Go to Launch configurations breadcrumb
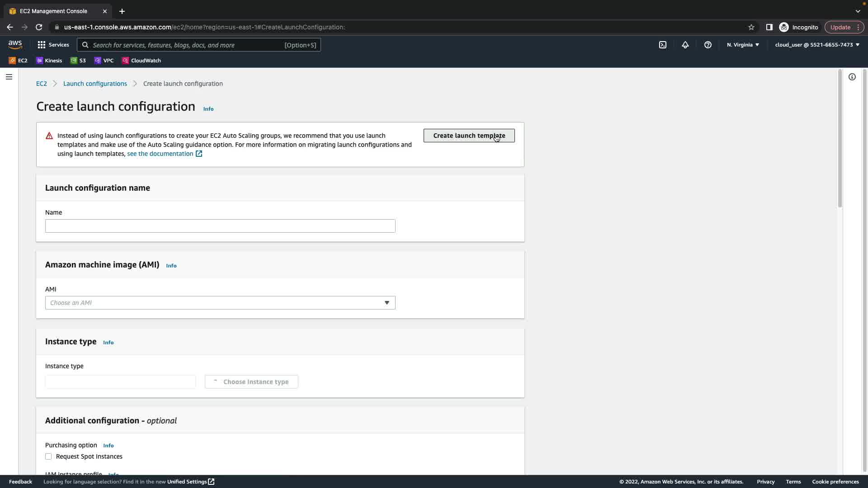Viewport: 868px width, 488px height. coord(95,84)
